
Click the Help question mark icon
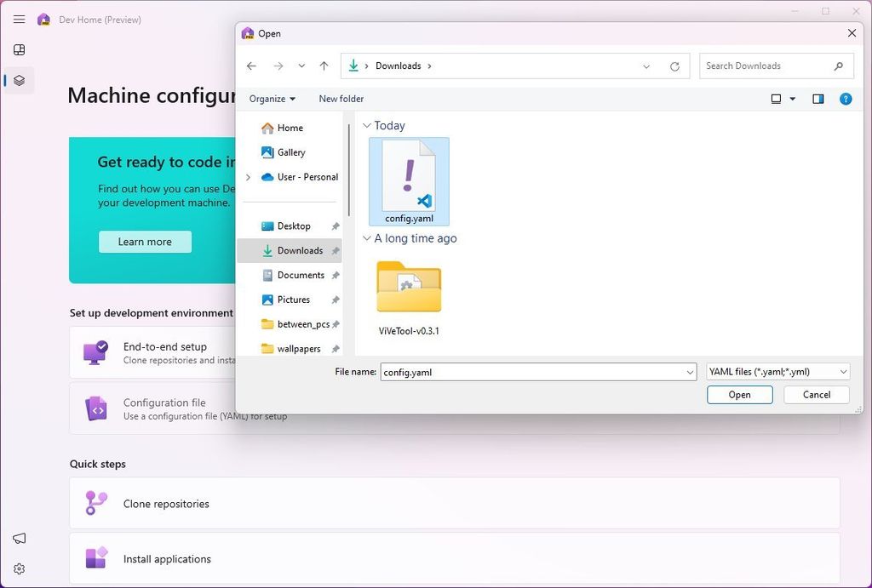pyautogui.click(x=846, y=99)
